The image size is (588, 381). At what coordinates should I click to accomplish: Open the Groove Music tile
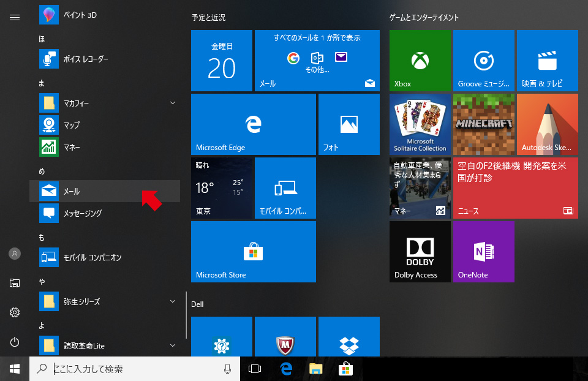point(484,61)
